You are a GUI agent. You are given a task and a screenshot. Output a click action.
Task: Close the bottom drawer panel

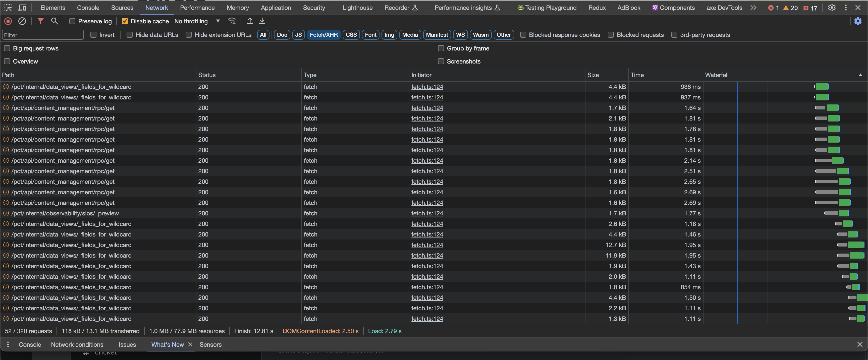click(860, 344)
